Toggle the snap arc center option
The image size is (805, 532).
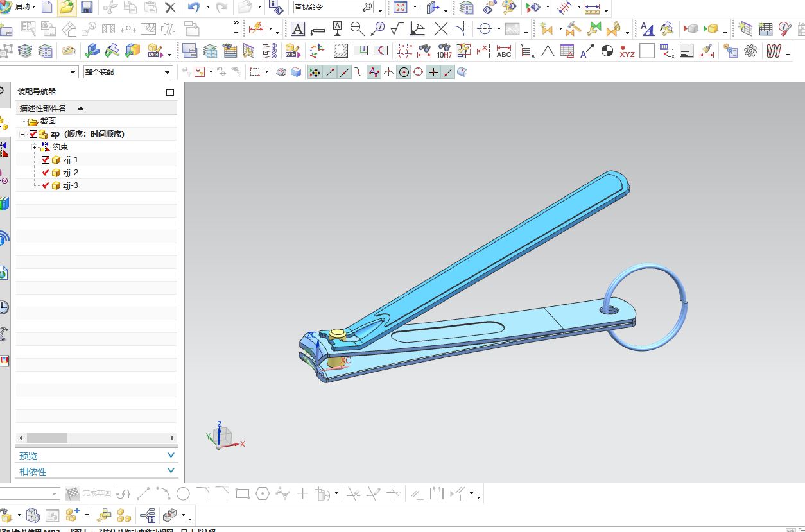[404, 73]
